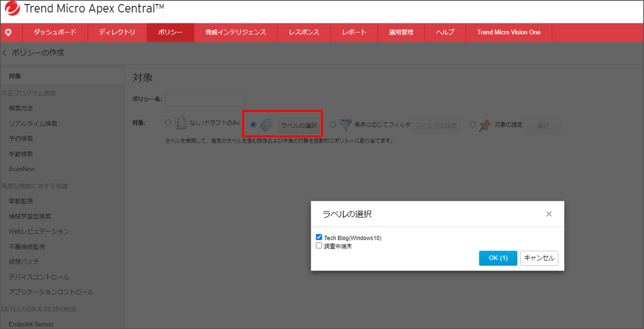This screenshot has height=329, width=644.
Task: Select 対象の指定 radio button
Action: tap(472, 124)
